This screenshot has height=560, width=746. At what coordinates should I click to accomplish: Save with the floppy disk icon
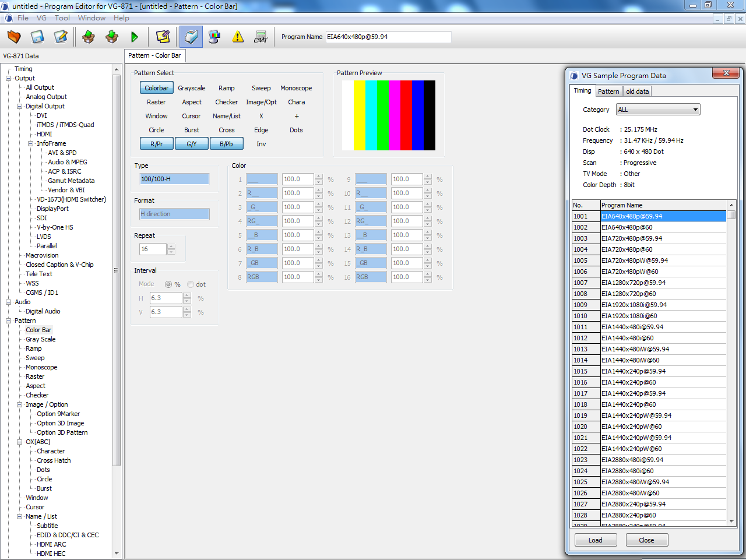click(x=37, y=37)
